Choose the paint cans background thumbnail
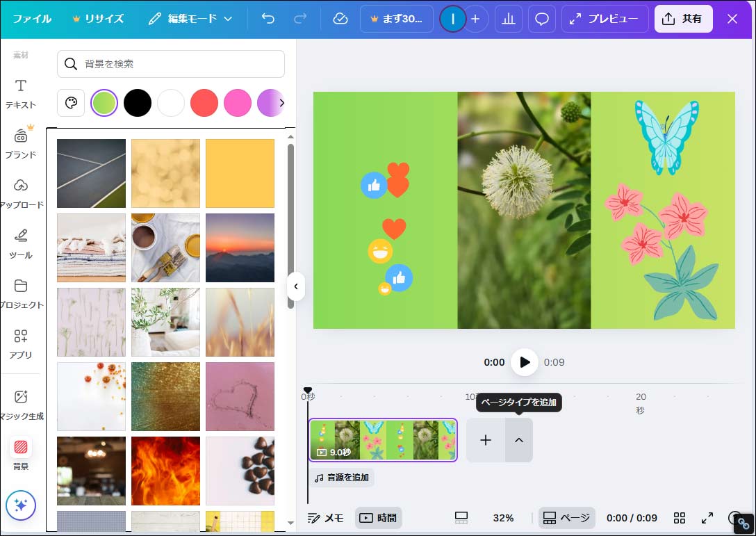This screenshot has width=756, height=536. (x=165, y=247)
